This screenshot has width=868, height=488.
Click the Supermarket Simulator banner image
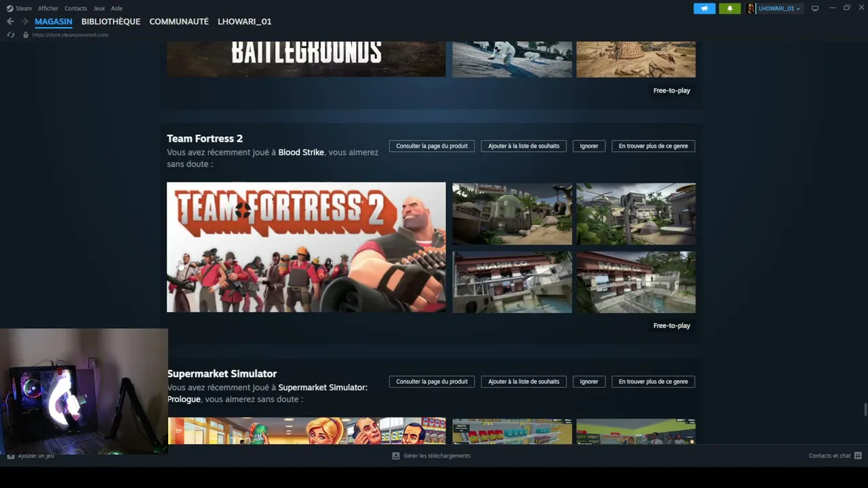pyautogui.click(x=307, y=431)
